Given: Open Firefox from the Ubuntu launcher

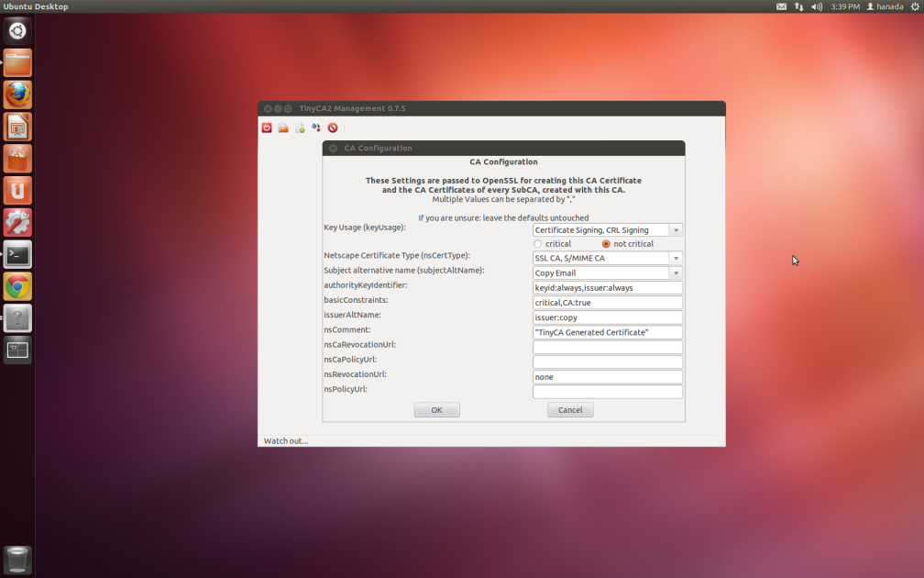Looking at the screenshot, I should pos(16,94).
